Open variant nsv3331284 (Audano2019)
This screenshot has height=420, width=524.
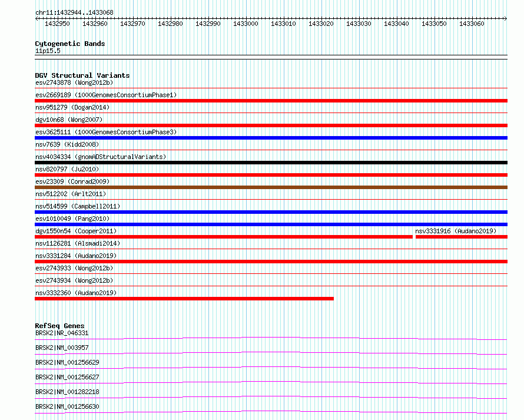point(76,256)
